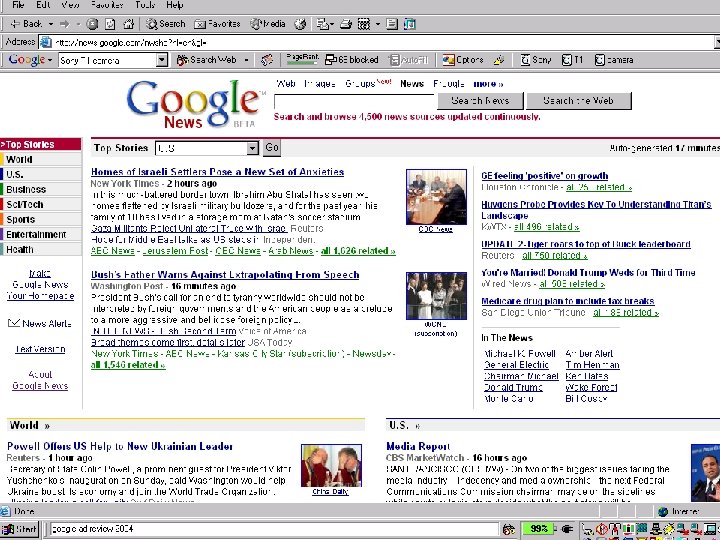This screenshot has height=540, width=720.
Task: Select the World section in sidebar
Action: coord(41,159)
